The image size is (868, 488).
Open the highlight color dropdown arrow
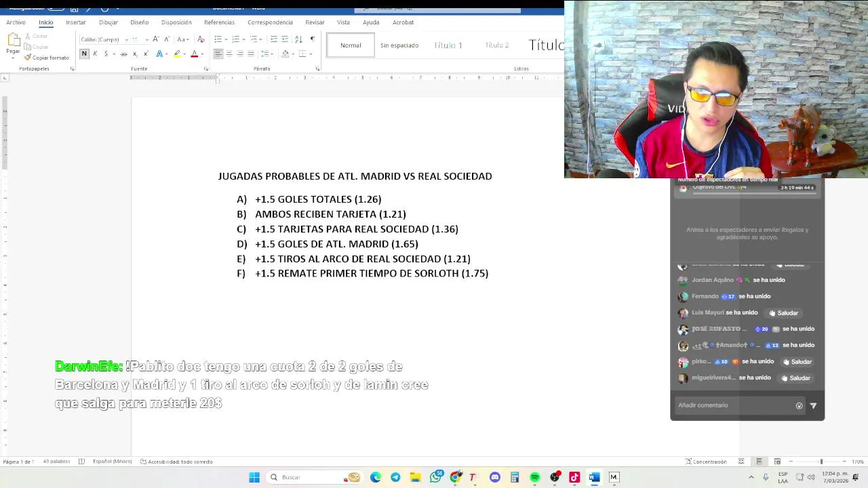(184, 54)
